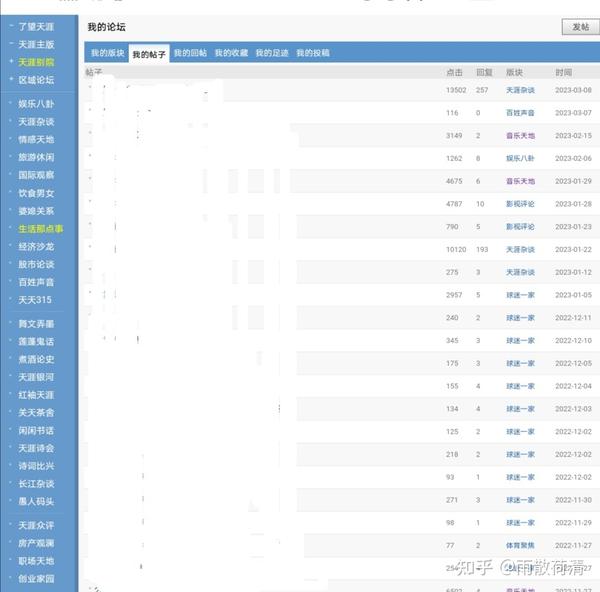Viewport: 600px width, 592px height.
Task: Open 天涯众评 board in sidebar
Action: (36, 525)
